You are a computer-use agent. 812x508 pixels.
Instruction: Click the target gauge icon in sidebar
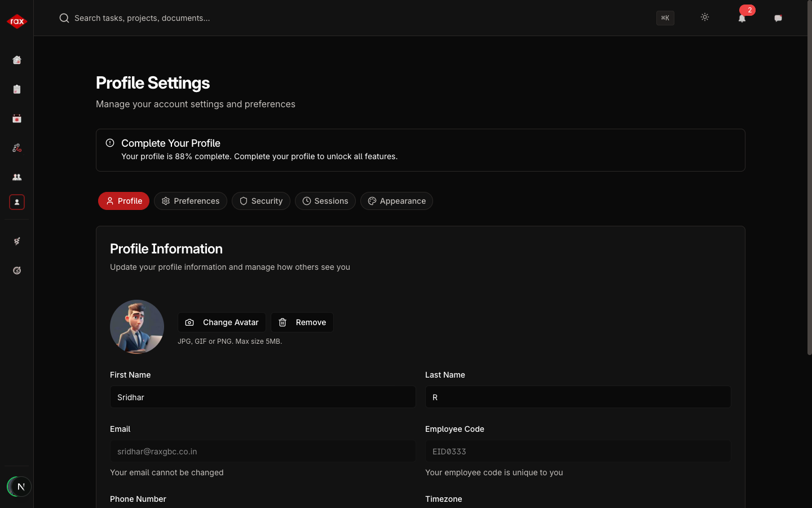[x=17, y=270]
